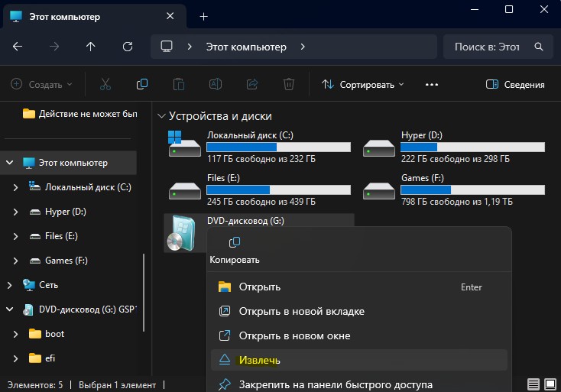Click the Cut scissors icon
The height and width of the screenshot is (392, 561).
tap(105, 84)
